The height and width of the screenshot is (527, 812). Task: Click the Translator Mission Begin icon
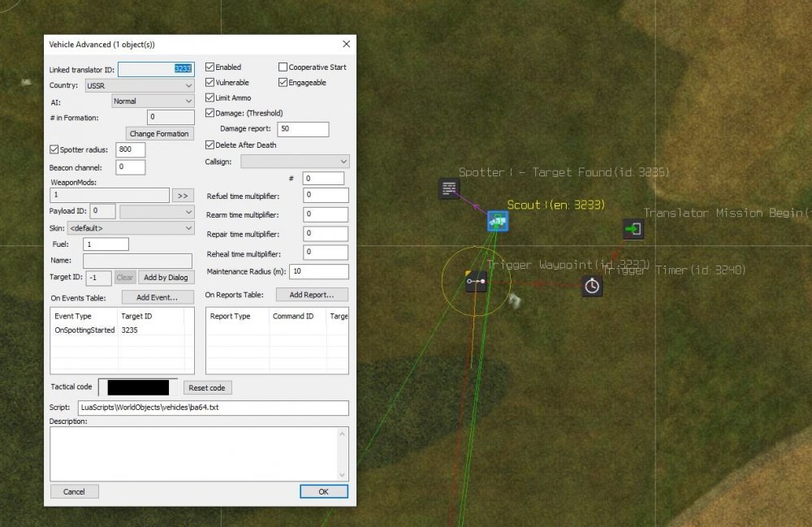633,229
